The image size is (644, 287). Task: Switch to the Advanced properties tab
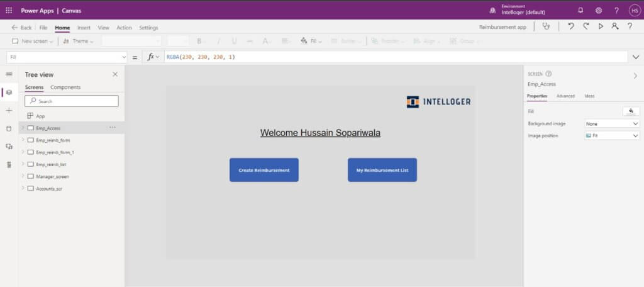pos(565,96)
